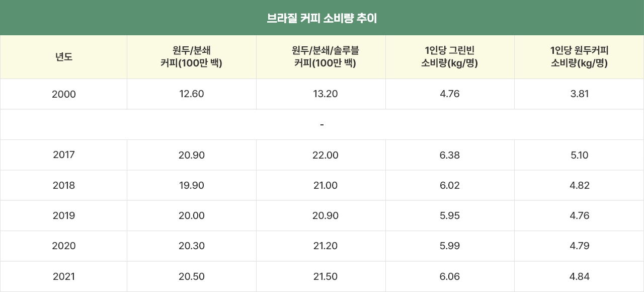Click the table title 브라질 커피 소비량 추이

pyautogui.click(x=322, y=19)
